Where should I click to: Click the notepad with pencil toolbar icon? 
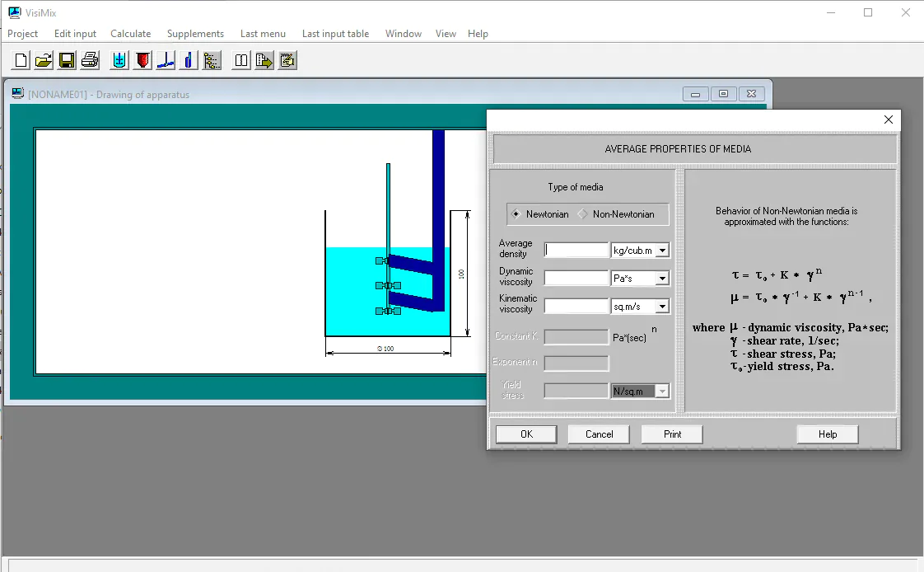(287, 60)
